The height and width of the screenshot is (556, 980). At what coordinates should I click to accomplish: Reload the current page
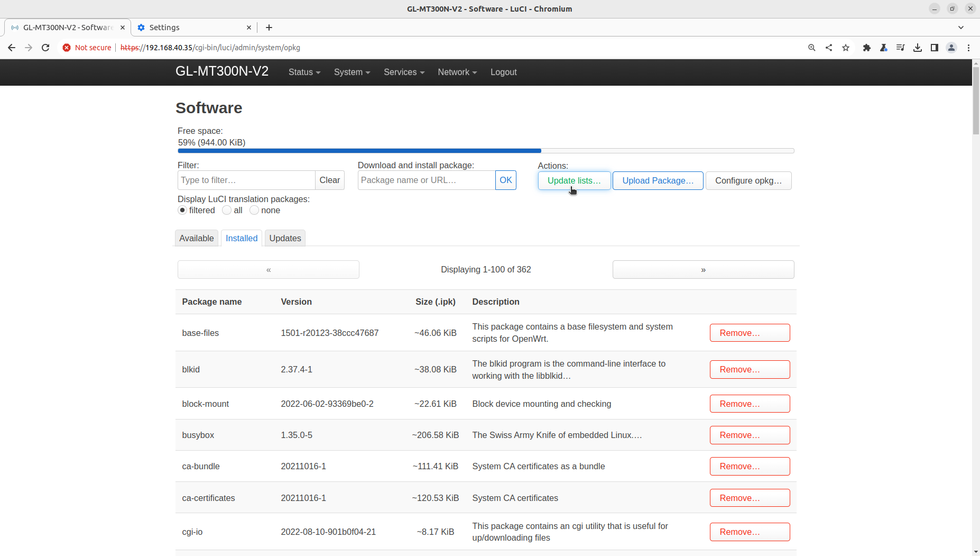[x=45, y=48]
